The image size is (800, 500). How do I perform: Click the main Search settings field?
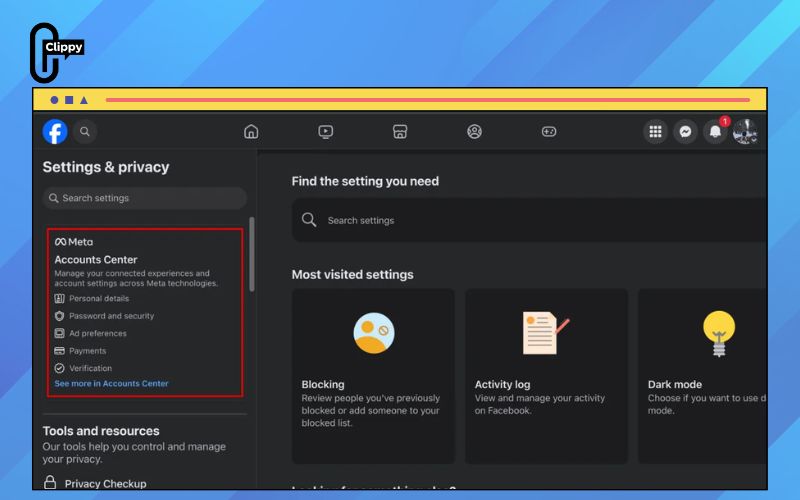pyautogui.click(x=529, y=220)
